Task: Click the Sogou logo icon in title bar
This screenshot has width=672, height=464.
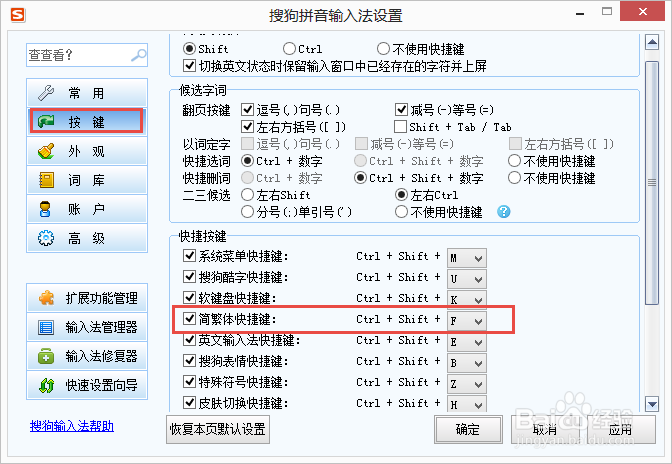Action: (x=18, y=15)
